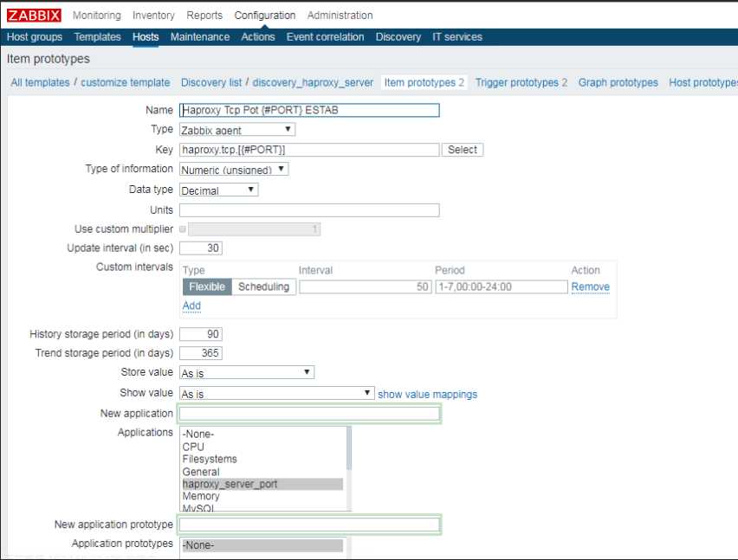Open Trigger prototypes tab
This screenshot has height=560, width=738.
521,82
